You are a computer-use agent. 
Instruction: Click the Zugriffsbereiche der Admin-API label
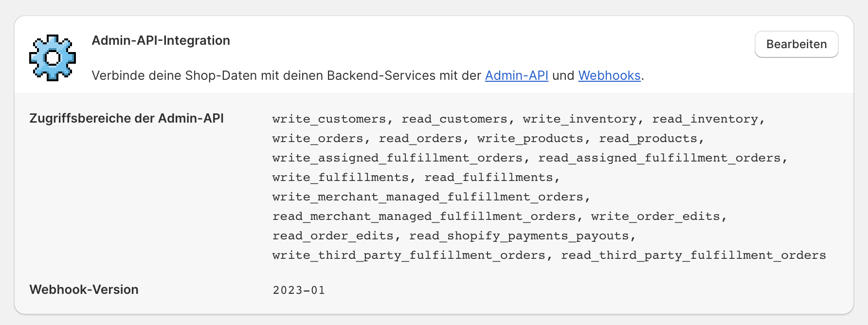[127, 118]
